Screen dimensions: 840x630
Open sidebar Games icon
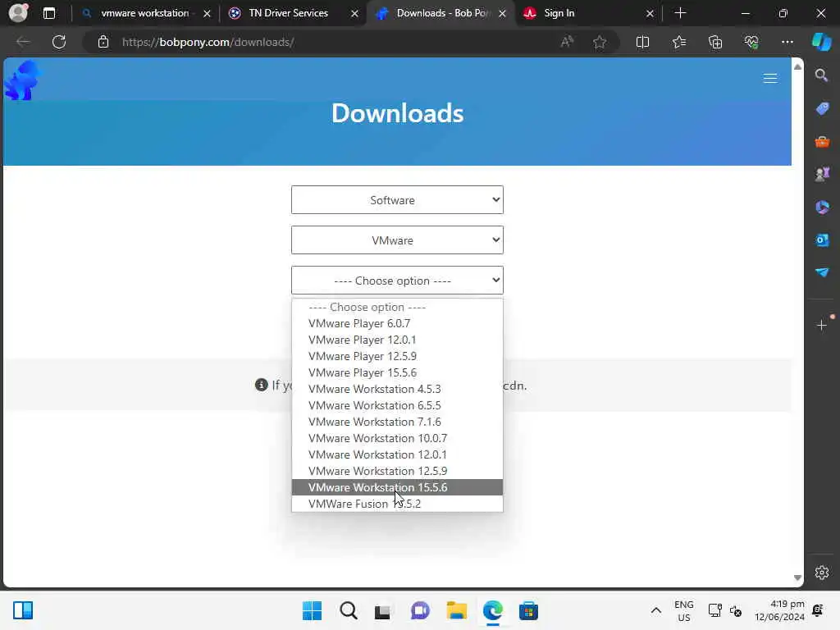[822, 174]
